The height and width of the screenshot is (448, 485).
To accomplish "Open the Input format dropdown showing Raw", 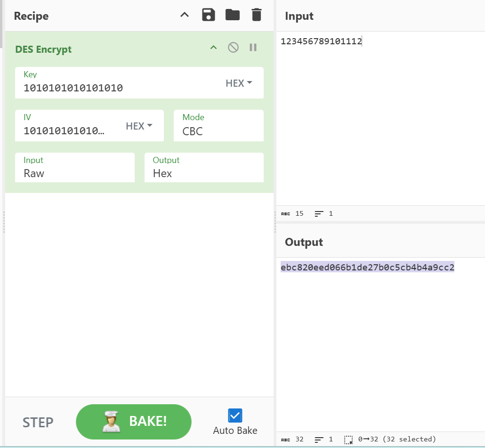I will click(75, 168).
